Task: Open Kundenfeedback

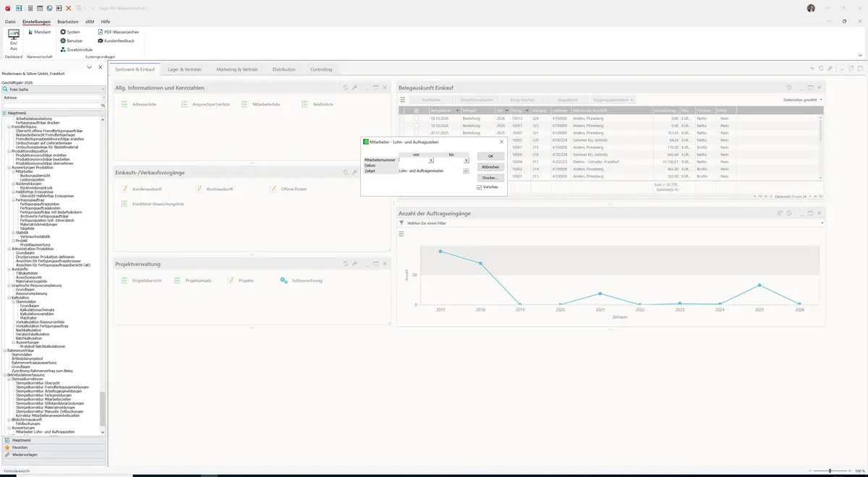Action: click(x=116, y=40)
